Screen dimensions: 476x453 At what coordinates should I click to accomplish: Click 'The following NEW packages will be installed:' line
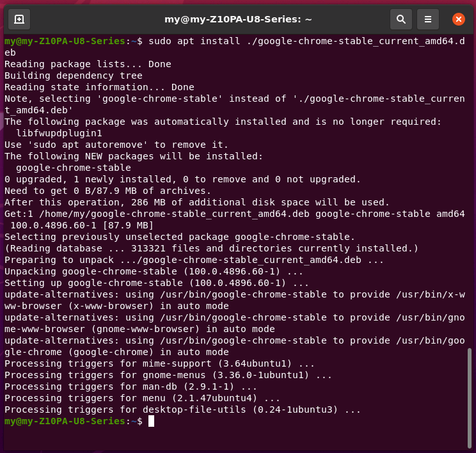pos(134,156)
